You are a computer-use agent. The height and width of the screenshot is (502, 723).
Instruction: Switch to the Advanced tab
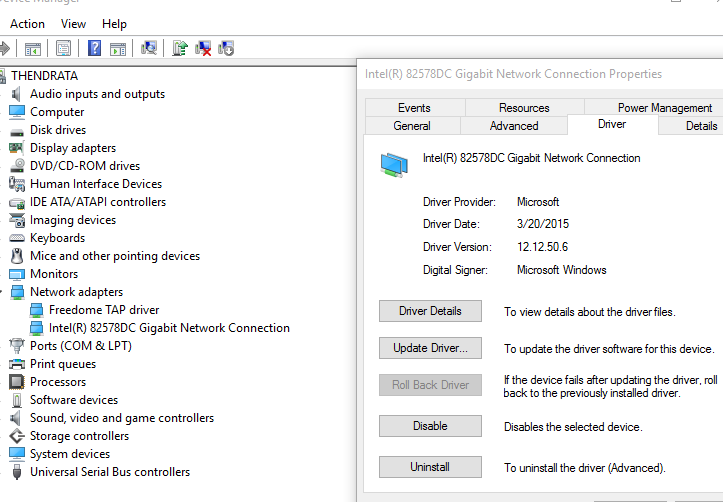(514, 126)
